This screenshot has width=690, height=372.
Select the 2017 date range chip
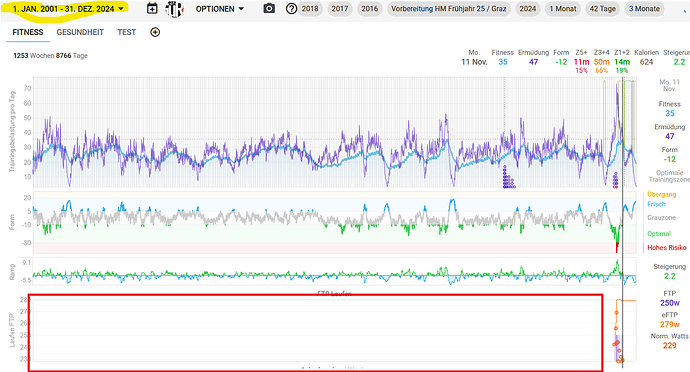tap(340, 9)
